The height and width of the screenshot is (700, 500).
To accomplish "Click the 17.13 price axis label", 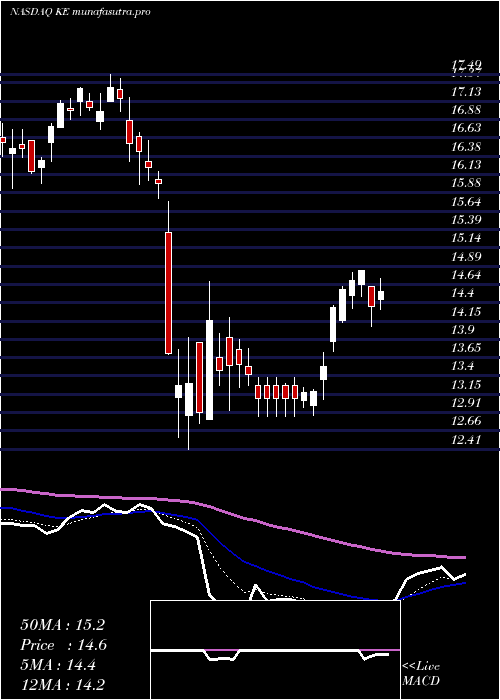I will [466, 92].
